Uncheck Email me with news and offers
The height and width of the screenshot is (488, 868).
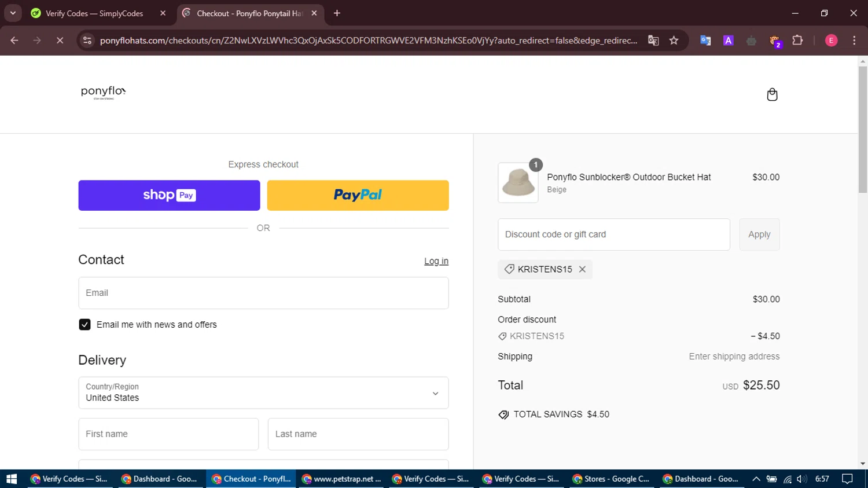click(x=84, y=325)
